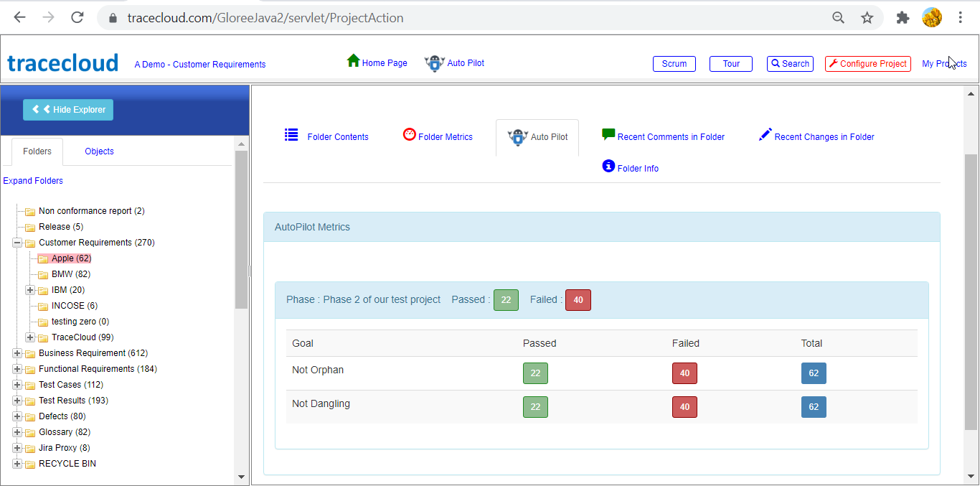
Task: Click the green Home Page house icon
Action: pyautogui.click(x=353, y=60)
